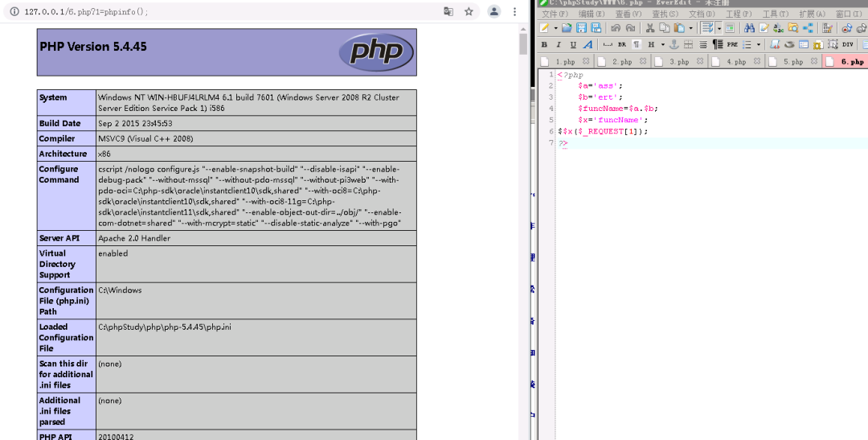The height and width of the screenshot is (440, 868).
Task: Open the 文件(F) menu
Action: click(555, 14)
